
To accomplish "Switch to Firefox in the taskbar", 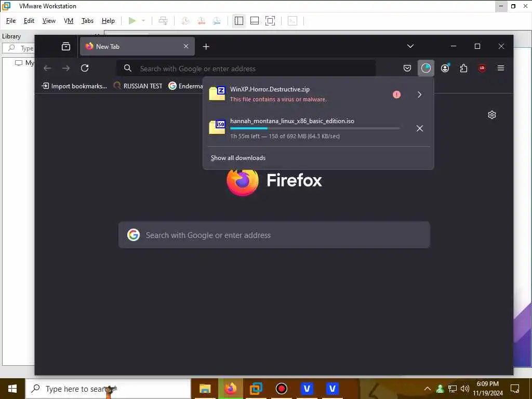I will tap(230, 389).
